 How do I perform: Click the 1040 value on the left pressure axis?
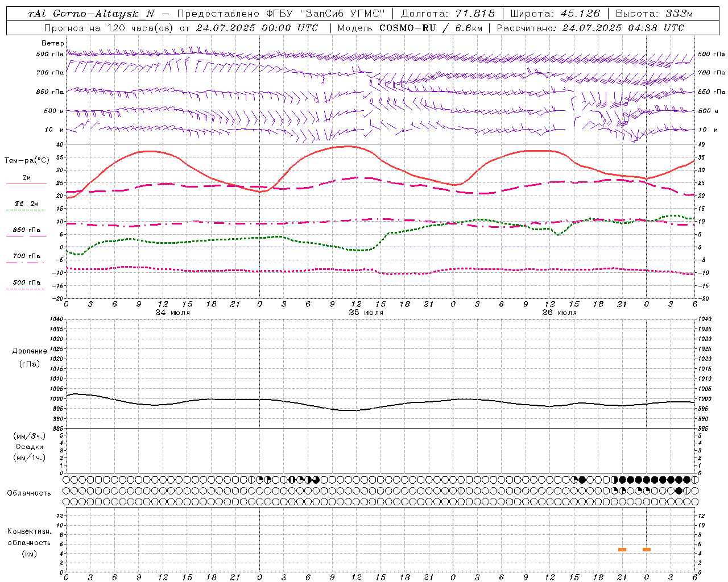coord(56,319)
